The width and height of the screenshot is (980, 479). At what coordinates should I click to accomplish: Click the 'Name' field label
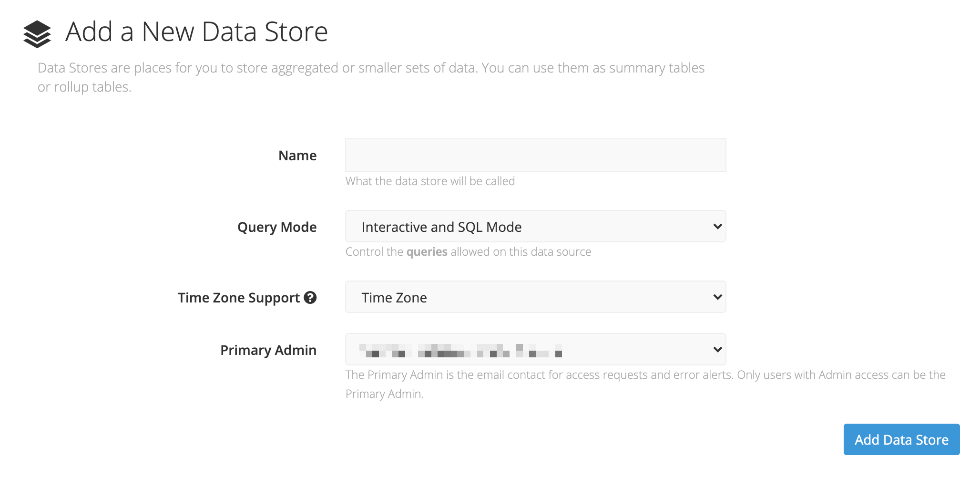pyautogui.click(x=297, y=156)
